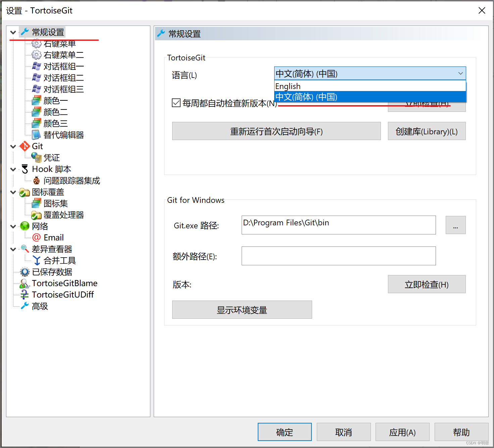
Task: Click the wrench icon for 高级
Action: tap(24, 306)
